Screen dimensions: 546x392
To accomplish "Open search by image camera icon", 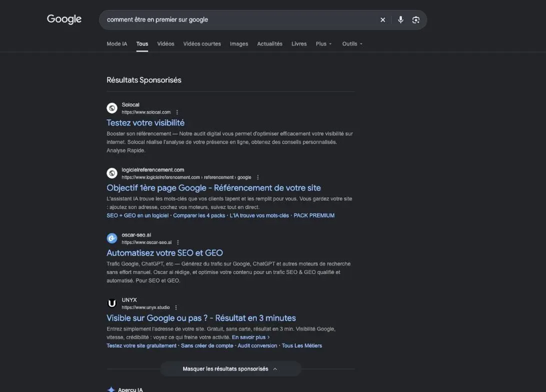I will coord(416,20).
